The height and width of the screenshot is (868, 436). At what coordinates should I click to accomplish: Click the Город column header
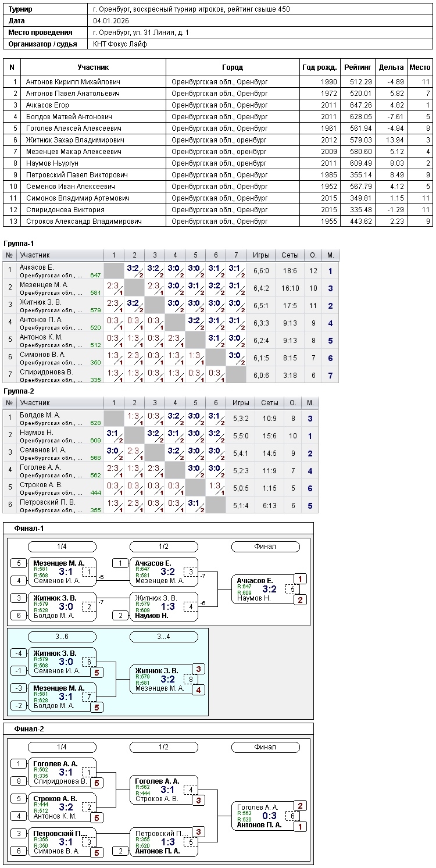(x=233, y=67)
